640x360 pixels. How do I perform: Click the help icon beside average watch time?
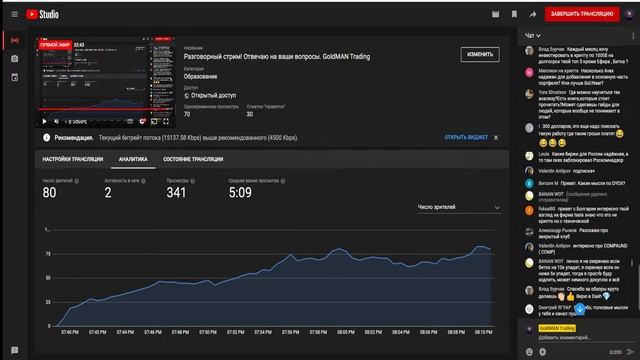pos(283,181)
